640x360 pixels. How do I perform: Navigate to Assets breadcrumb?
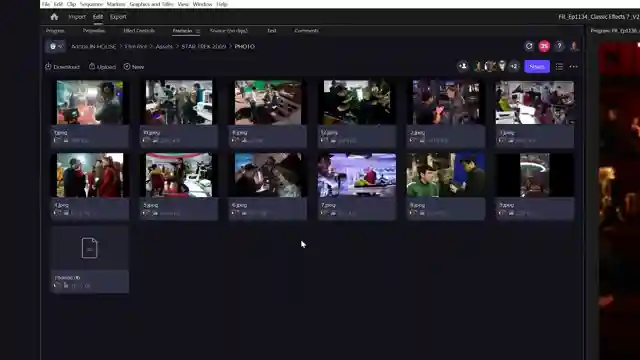pyautogui.click(x=164, y=47)
